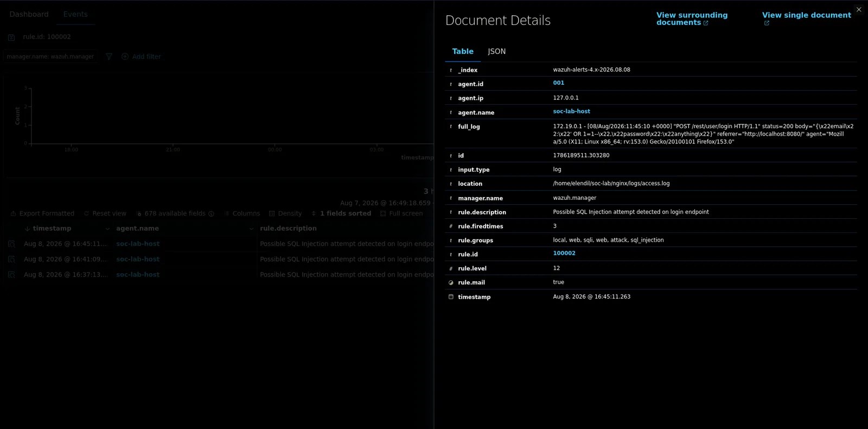Image resolution: width=868 pixels, height=429 pixels.
Task: Click the rule.level number type icon
Action: tap(451, 269)
